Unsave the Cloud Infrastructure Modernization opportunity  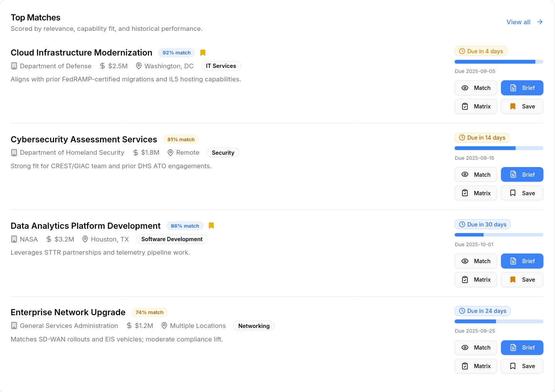tap(522, 106)
